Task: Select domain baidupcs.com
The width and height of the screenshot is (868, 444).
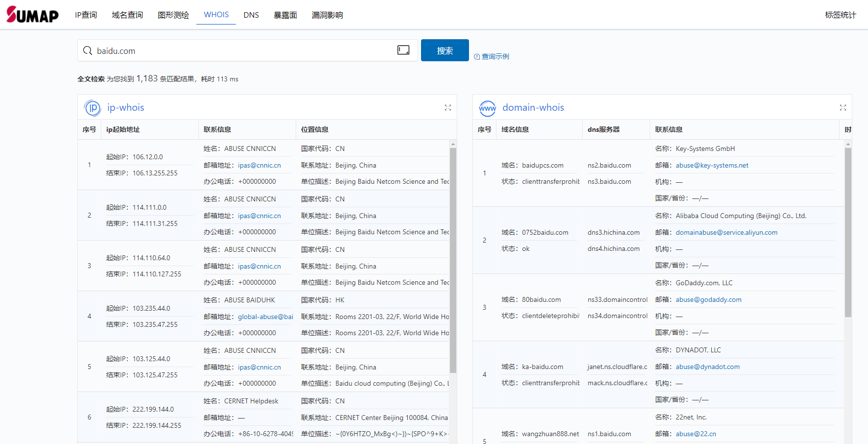Action: (x=542, y=165)
